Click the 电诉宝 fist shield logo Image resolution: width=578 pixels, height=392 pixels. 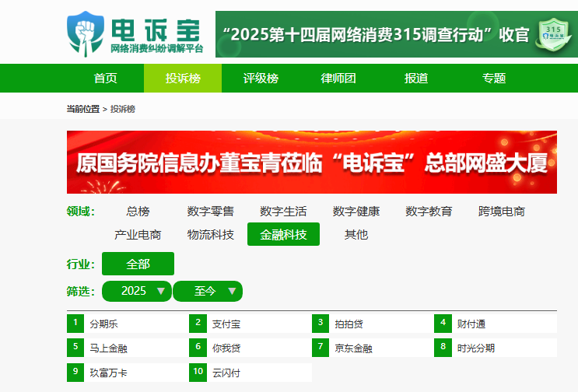pyautogui.click(x=85, y=34)
